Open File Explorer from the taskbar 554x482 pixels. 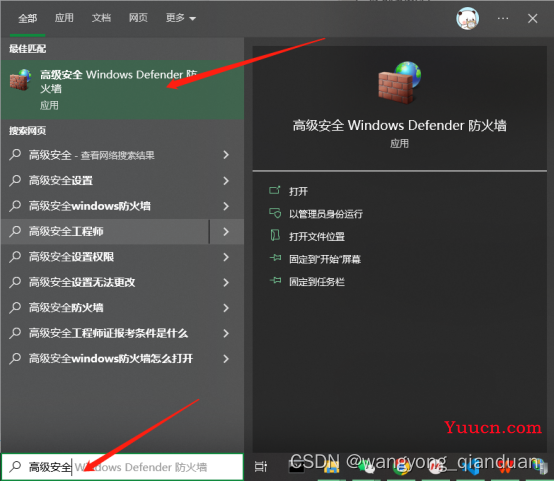click(331, 467)
